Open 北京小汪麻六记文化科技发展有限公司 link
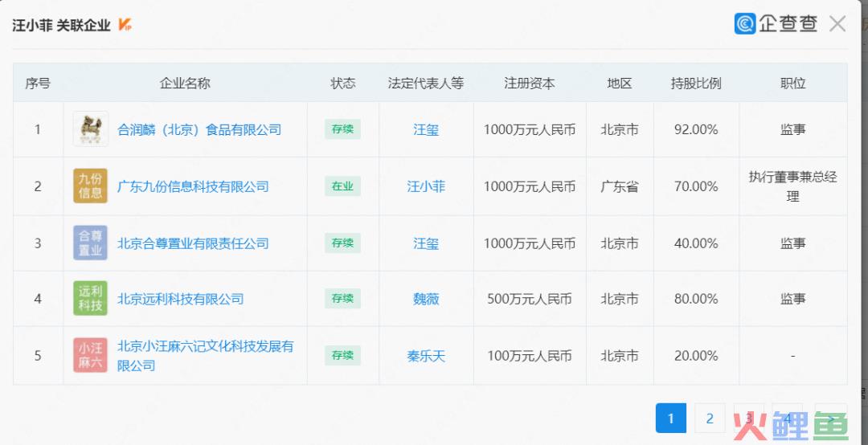This screenshot has width=868, height=445. coord(206,356)
